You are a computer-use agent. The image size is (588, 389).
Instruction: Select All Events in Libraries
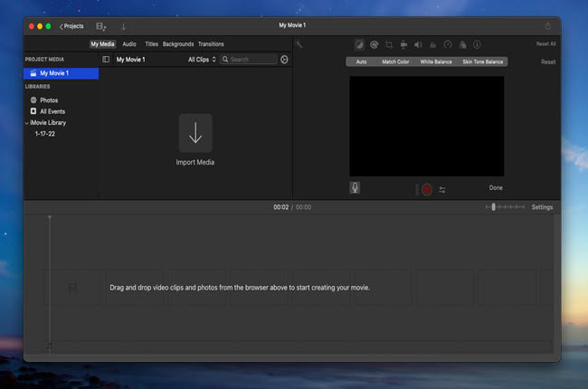click(48, 111)
